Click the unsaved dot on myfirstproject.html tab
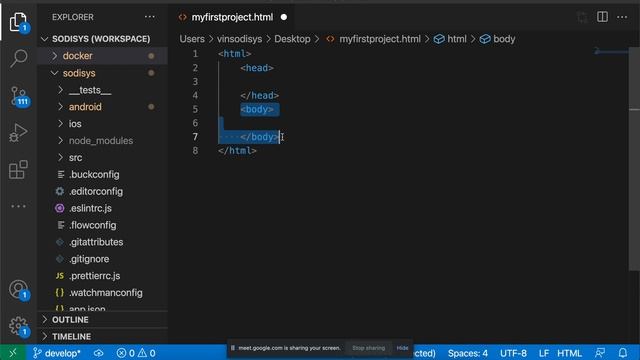 [x=284, y=17]
